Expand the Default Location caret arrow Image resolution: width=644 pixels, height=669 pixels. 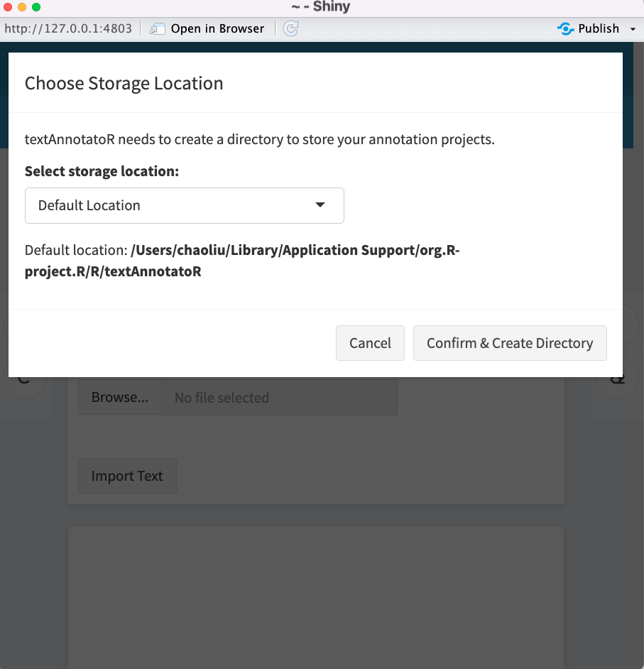(x=320, y=205)
